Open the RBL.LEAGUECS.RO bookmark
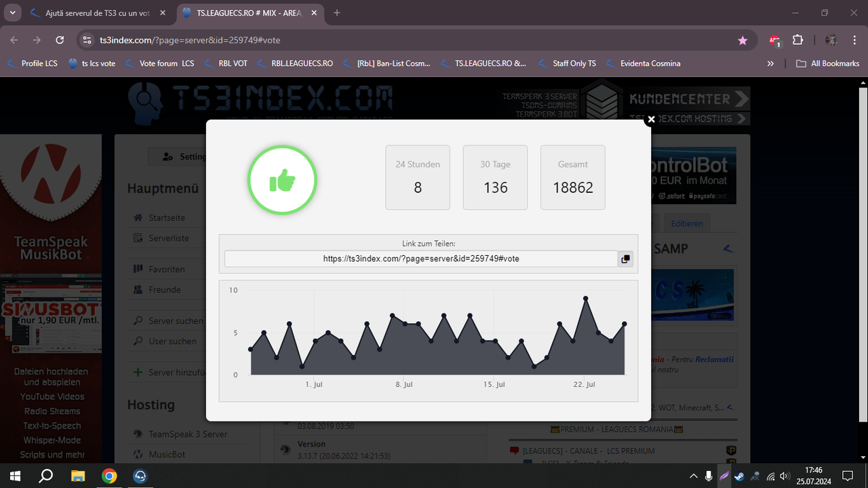Viewport: 868px width, 488px height. pyautogui.click(x=295, y=63)
